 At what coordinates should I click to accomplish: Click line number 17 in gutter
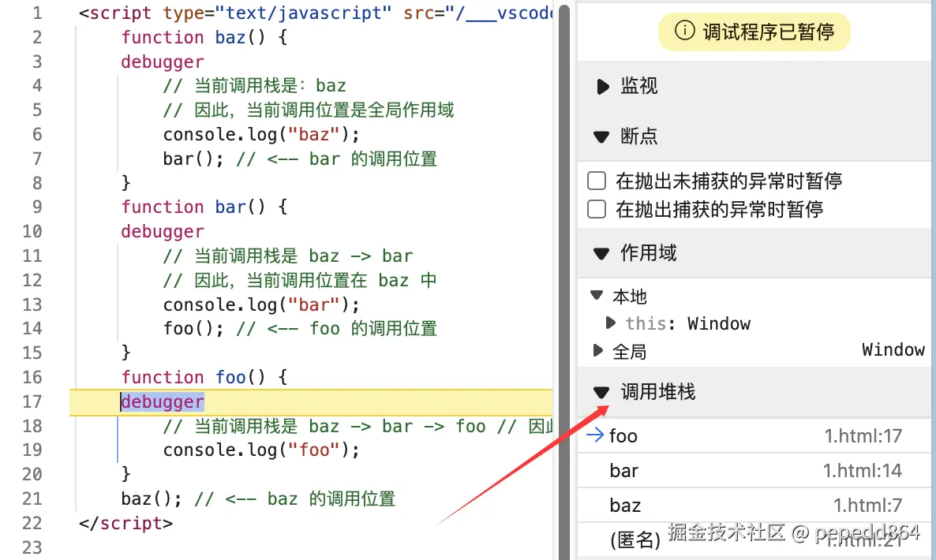(32, 401)
